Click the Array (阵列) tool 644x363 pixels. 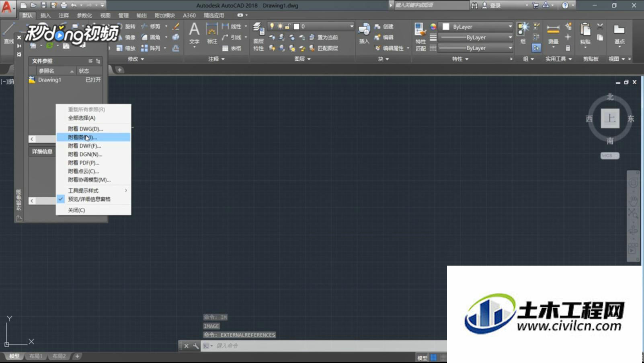(151, 48)
